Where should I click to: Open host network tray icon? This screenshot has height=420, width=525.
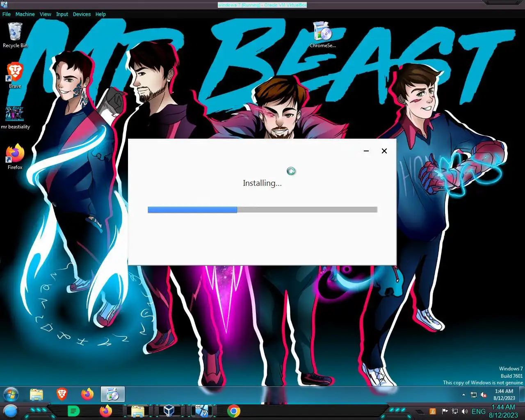454,411
